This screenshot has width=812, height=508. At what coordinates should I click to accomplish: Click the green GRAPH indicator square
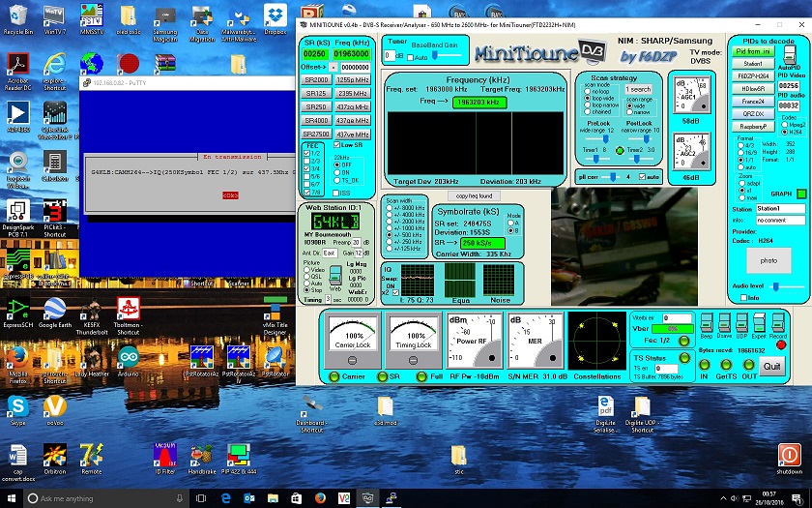click(x=801, y=194)
